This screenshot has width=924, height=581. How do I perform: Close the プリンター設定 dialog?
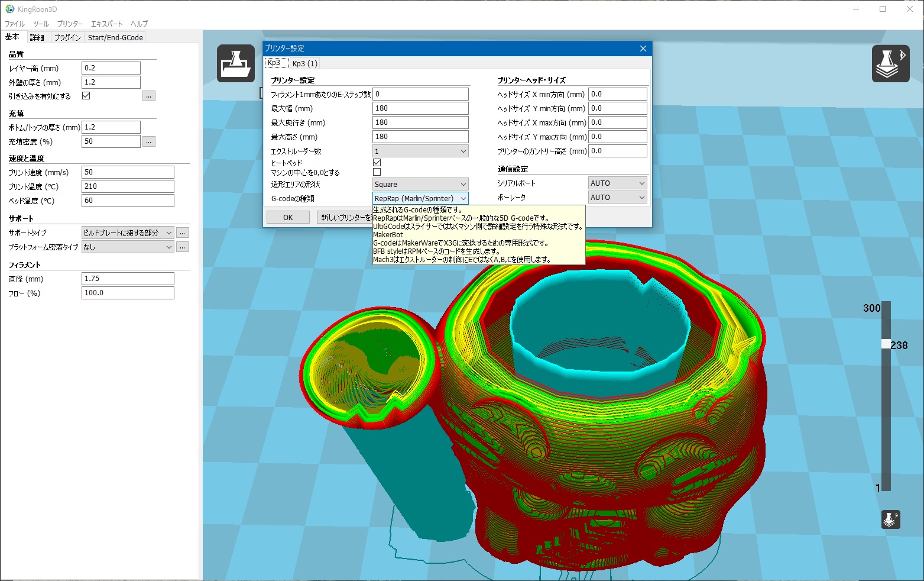click(x=643, y=49)
